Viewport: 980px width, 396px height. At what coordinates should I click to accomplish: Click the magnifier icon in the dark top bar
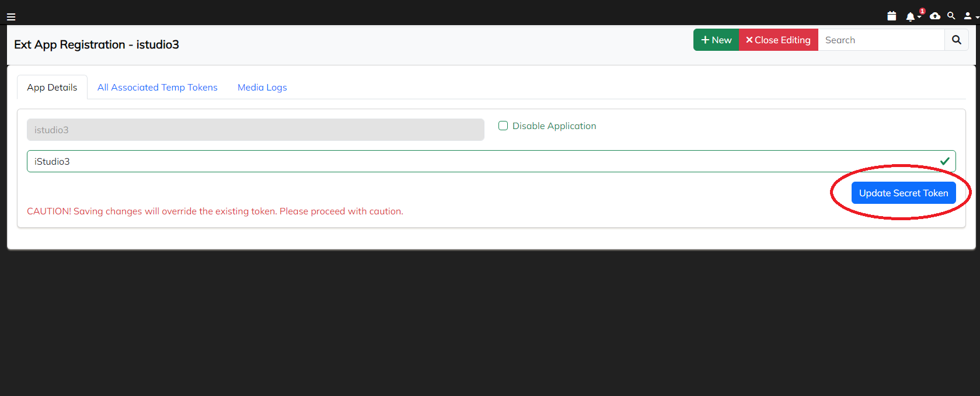[951, 16]
